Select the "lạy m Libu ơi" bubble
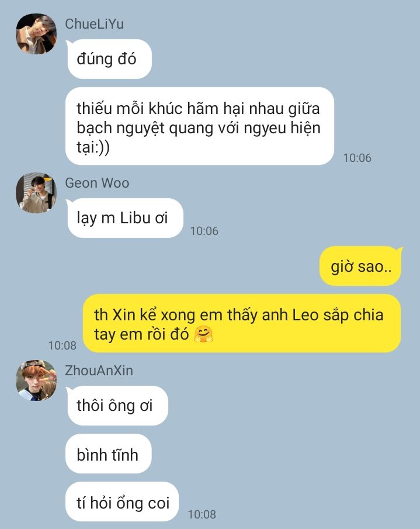 pos(125,218)
